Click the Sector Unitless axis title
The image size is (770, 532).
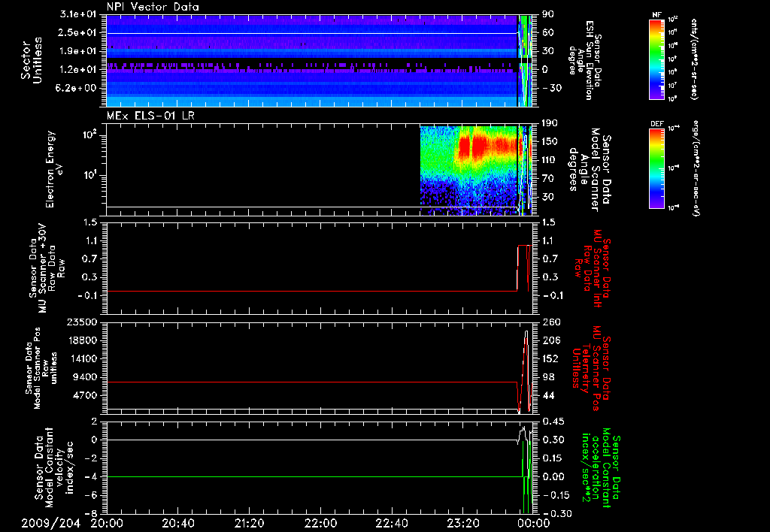pyautogui.click(x=32, y=60)
